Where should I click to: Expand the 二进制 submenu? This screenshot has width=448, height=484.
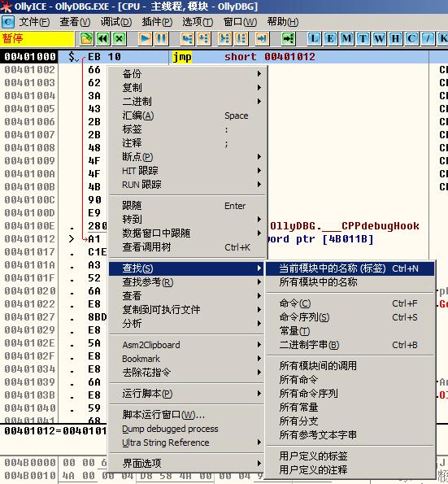pos(188,102)
